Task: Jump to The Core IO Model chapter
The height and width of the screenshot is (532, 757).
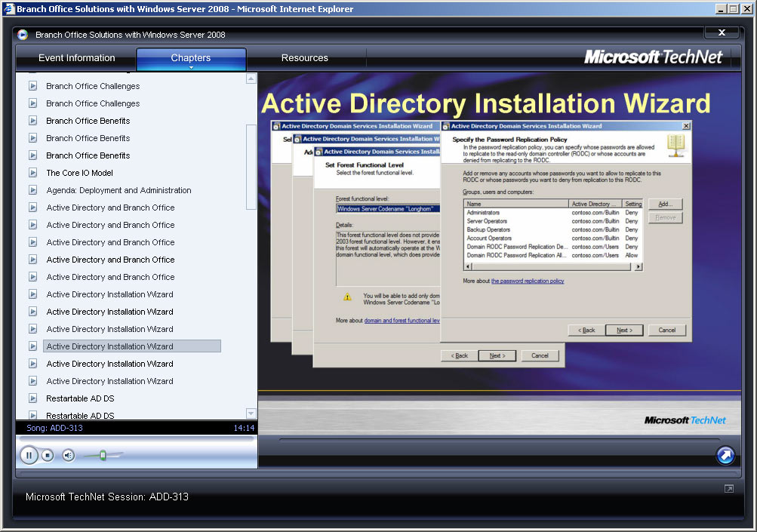Action: coord(80,173)
